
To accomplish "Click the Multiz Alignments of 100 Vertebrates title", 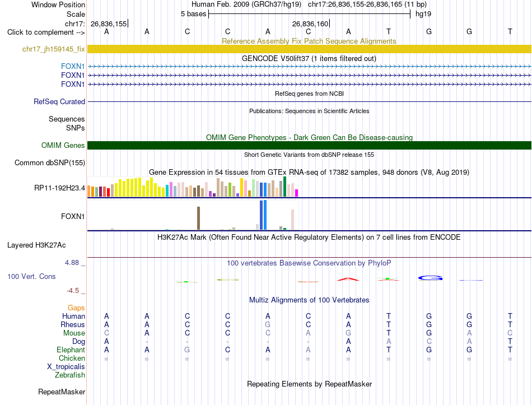I will pyautogui.click(x=309, y=300).
